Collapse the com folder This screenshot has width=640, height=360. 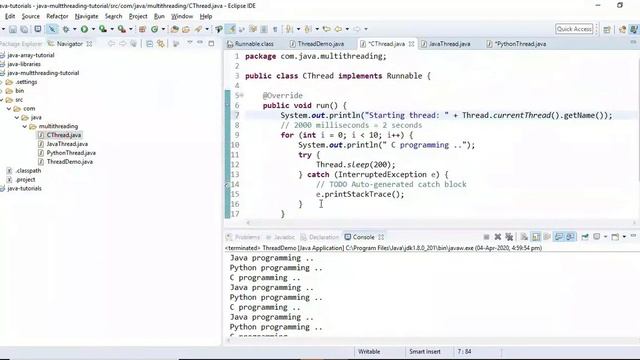click(9, 109)
